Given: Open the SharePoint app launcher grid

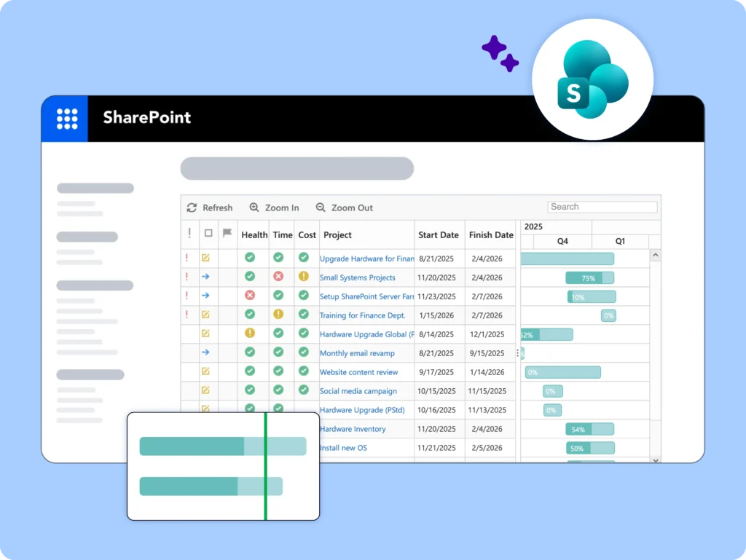Looking at the screenshot, I should [67, 119].
